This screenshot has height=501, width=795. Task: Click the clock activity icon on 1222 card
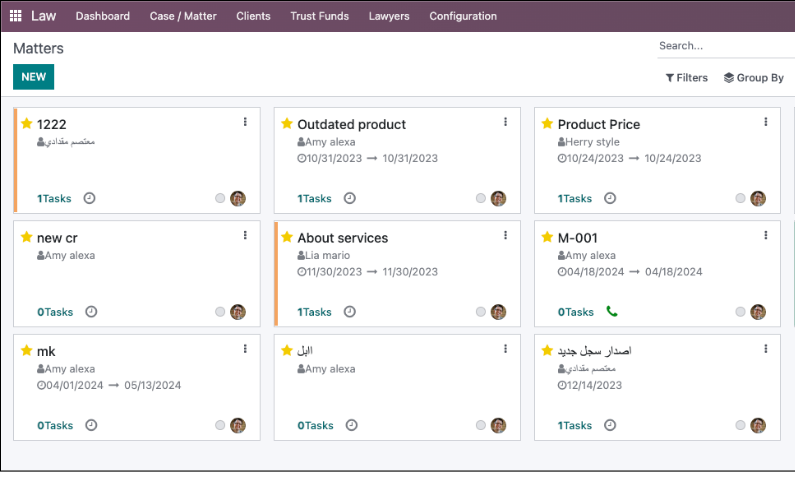(90, 198)
